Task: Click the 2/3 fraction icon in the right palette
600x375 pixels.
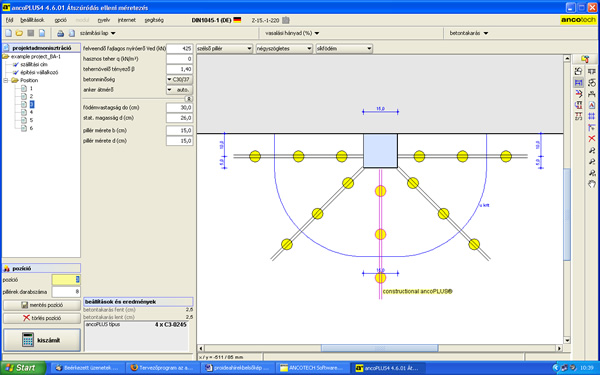Action: click(x=578, y=116)
